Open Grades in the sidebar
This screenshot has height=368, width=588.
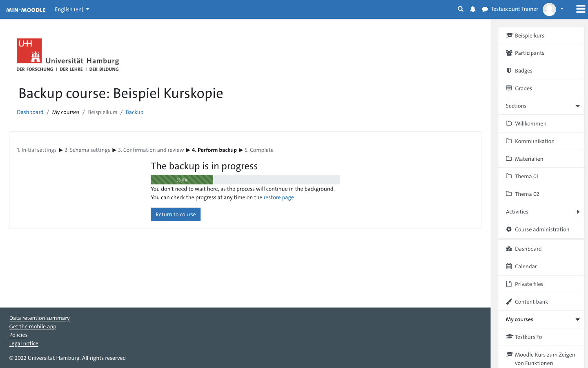point(541,88)
